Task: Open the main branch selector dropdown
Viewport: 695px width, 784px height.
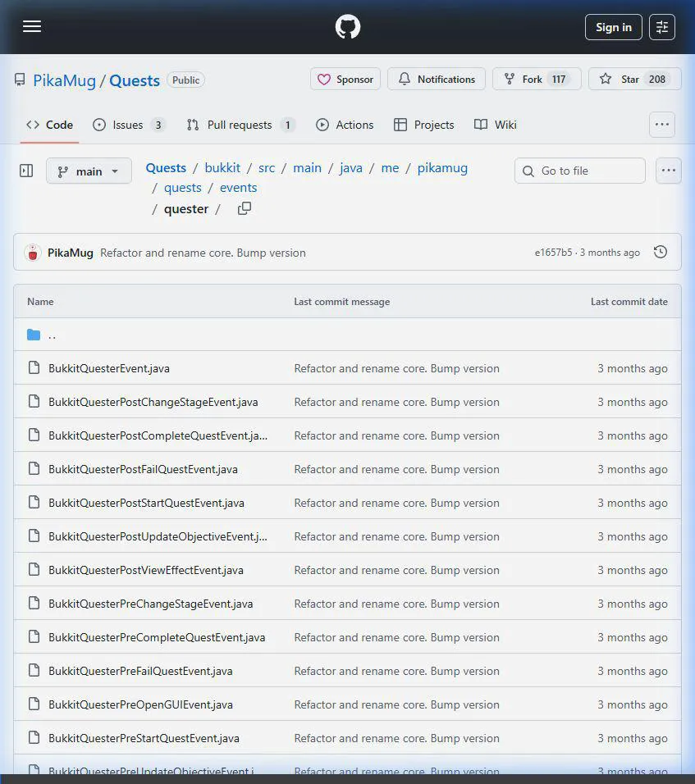Action: click(x=89, y=171)
